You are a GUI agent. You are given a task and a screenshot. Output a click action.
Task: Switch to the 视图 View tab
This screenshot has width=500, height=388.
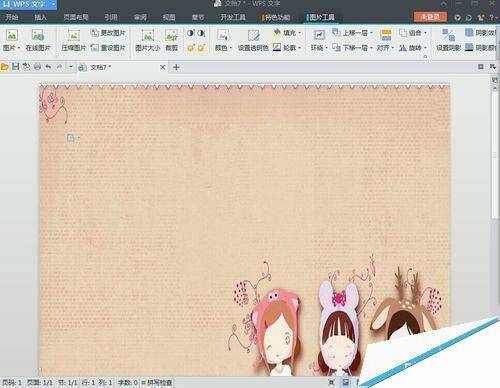[169, 17]
